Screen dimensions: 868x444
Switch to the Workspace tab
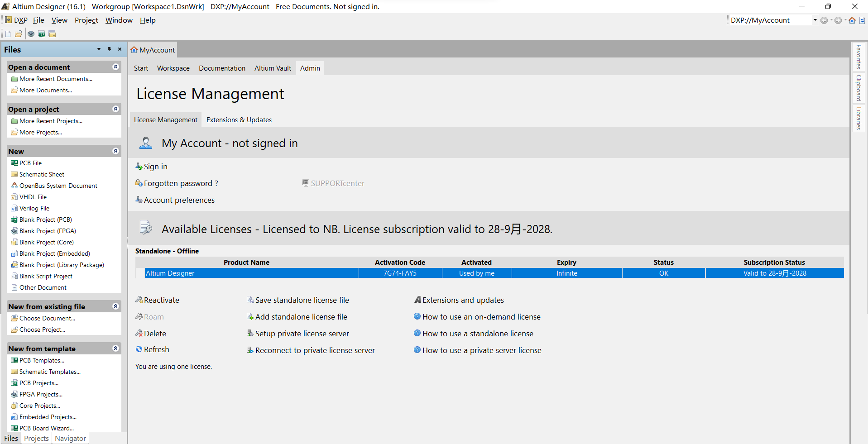[x=173, y=68]
